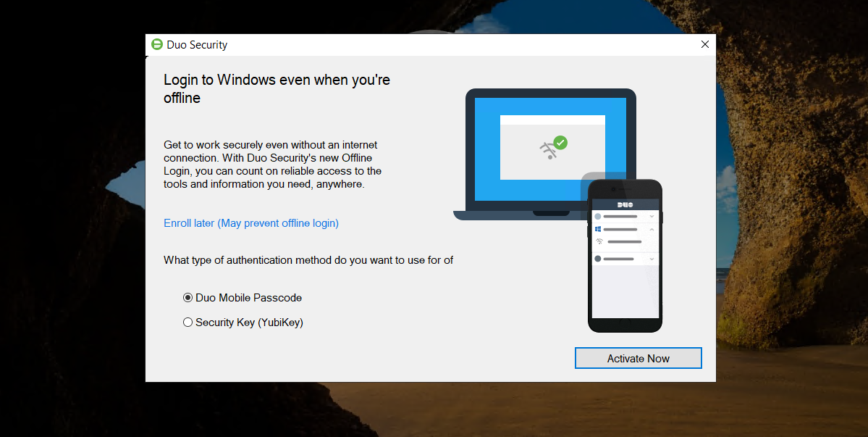Click the Duo Security window title text

point(197,45)
